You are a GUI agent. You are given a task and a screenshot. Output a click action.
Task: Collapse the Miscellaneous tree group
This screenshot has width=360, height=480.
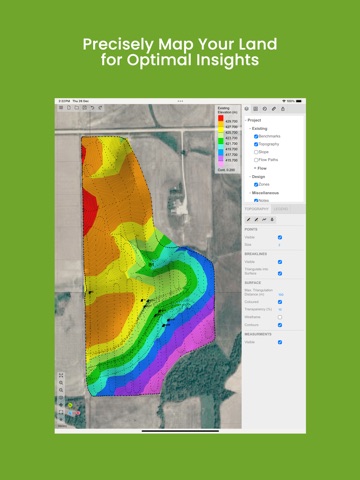click(250, 193)
